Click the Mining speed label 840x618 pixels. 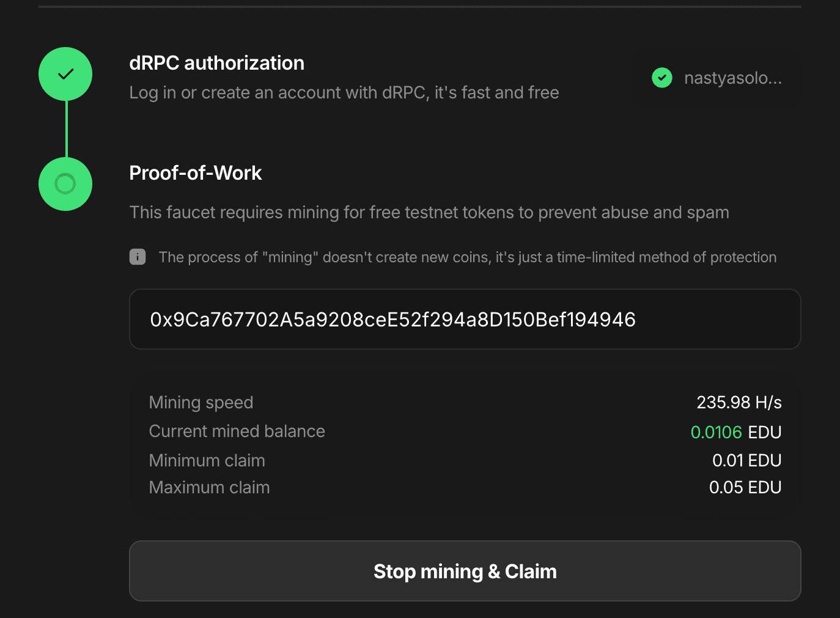(201, 402)
